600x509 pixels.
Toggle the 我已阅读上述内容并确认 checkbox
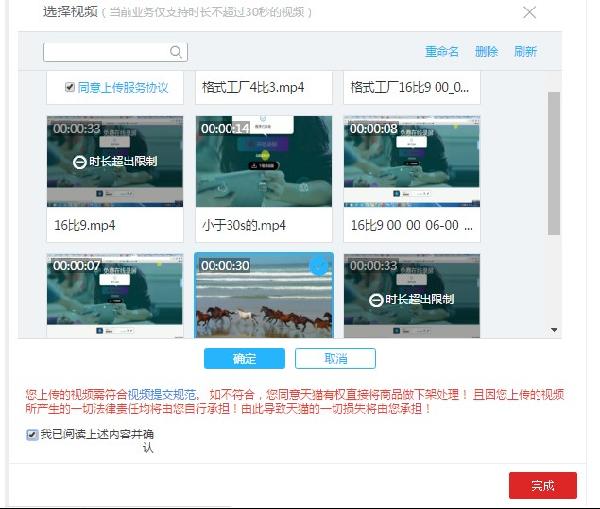32,435
